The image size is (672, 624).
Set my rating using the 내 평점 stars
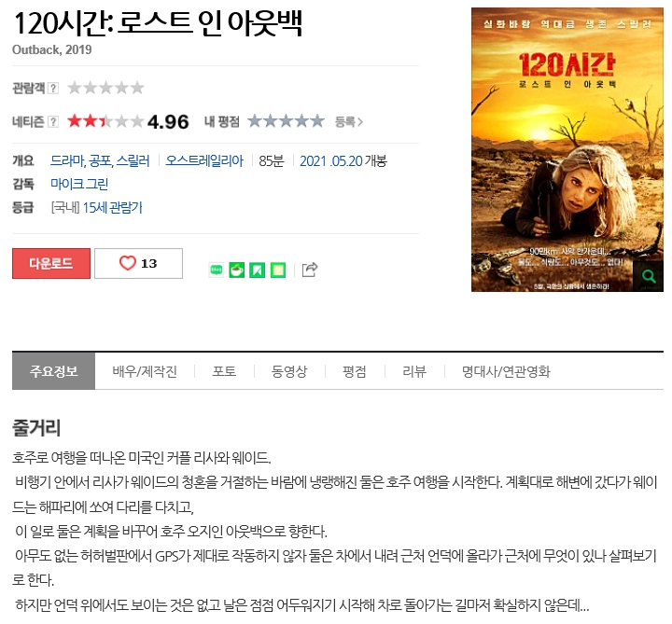[x=286, y=121]
